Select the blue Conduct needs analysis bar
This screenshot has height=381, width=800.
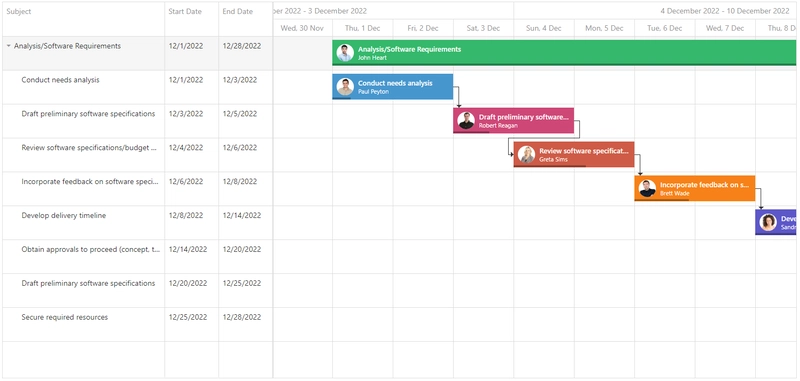(393, 87)
